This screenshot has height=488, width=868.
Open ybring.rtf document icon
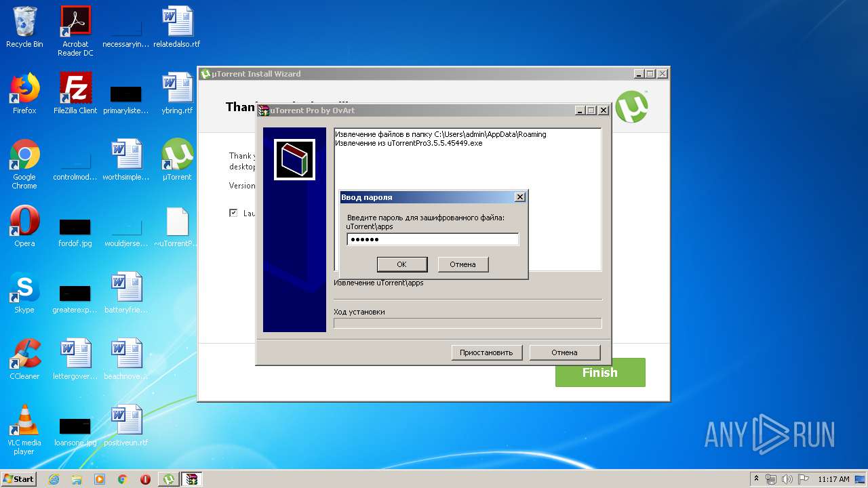click(177, 94)
